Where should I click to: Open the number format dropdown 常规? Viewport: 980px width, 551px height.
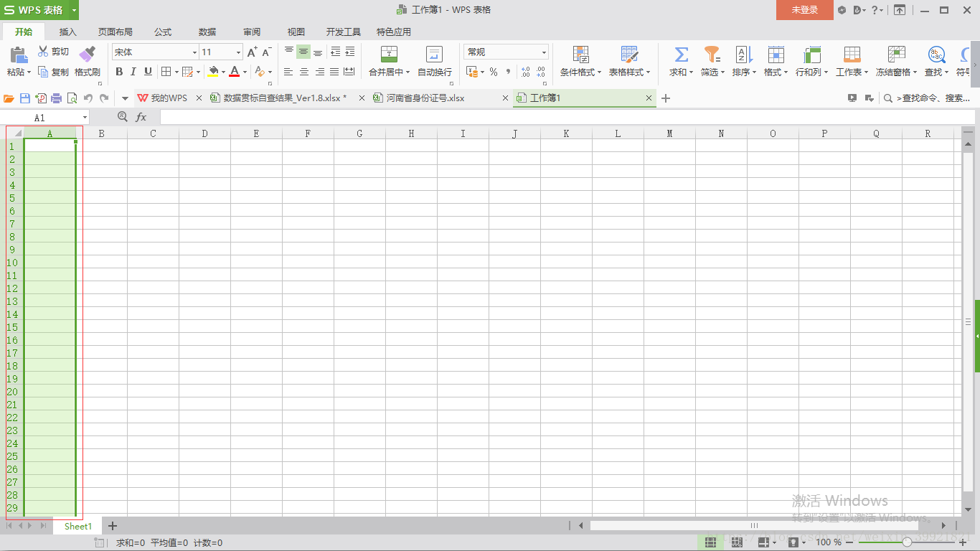(x=507, y=52)
